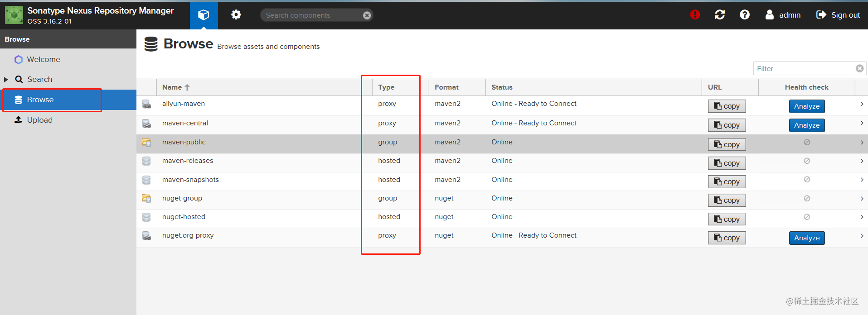Click the red system status alert icon

[x=695, y=15]
